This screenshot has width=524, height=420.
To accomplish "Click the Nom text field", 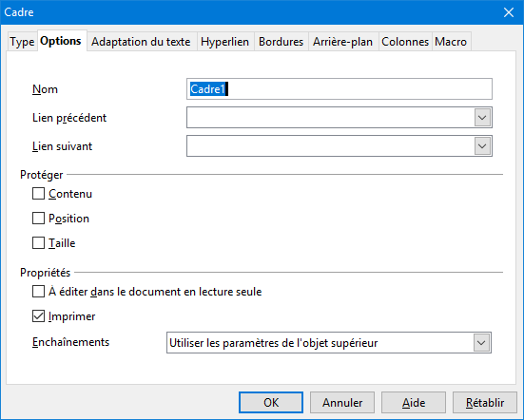I will point(340,88).
